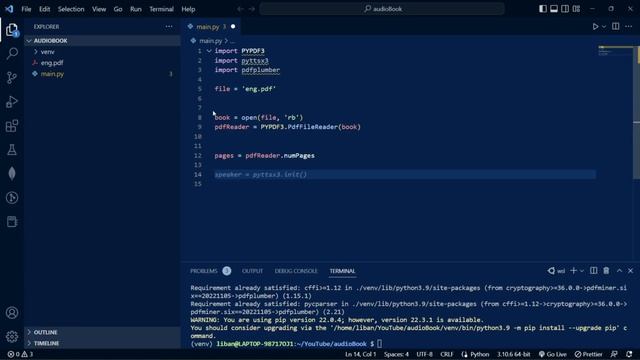Collapse the AUDIOBOOK folder section
This screenshot has height=360, width=640.
click(103, 41)
